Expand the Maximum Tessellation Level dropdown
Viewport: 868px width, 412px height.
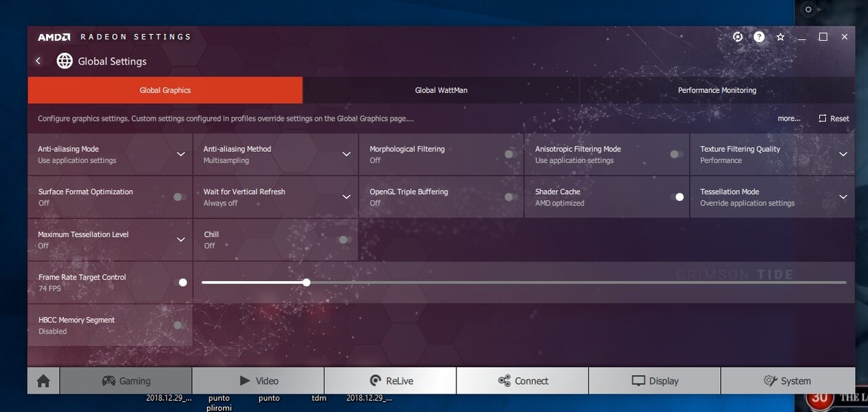tap(181, 240)
